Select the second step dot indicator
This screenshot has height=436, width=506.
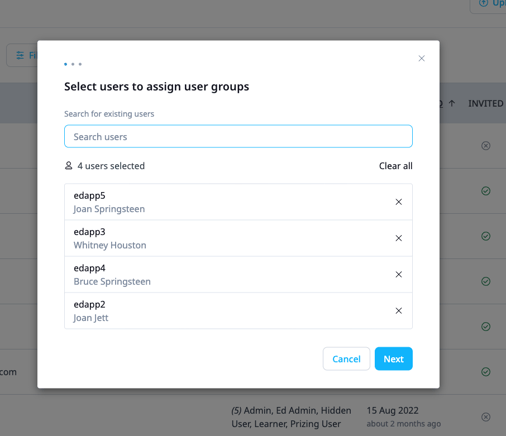[73, 64]
